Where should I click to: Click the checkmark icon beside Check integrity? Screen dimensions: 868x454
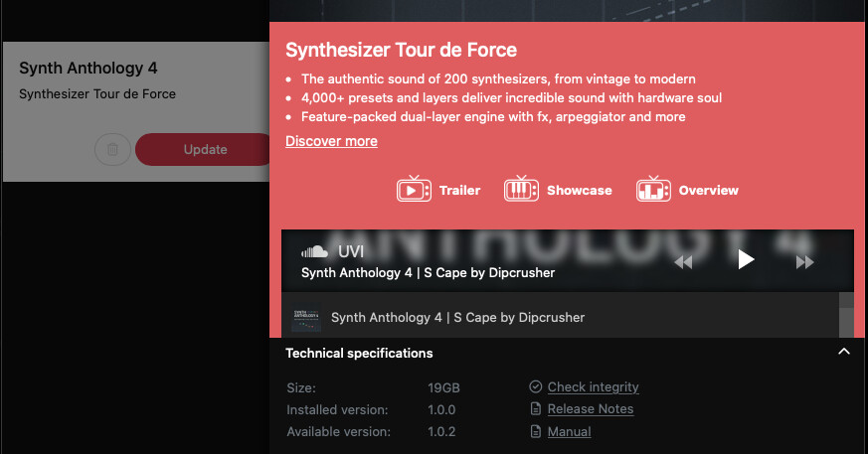click(535, 386)
